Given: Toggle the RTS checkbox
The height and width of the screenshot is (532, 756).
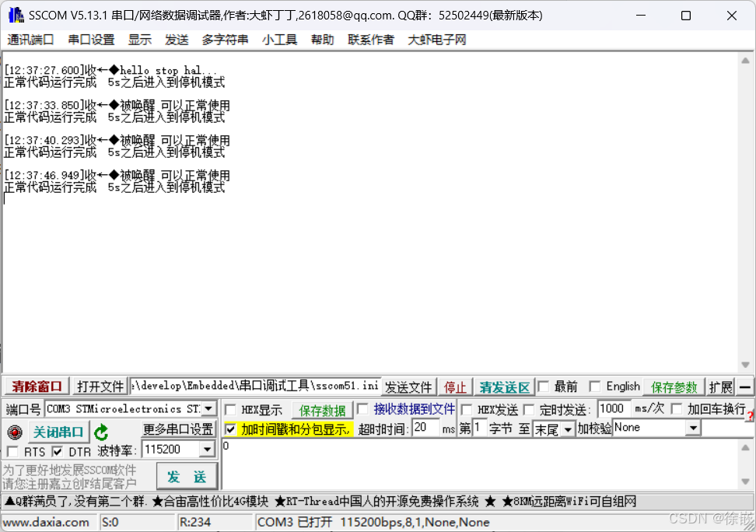Looking at the screenshot, I should coord(13,450).
